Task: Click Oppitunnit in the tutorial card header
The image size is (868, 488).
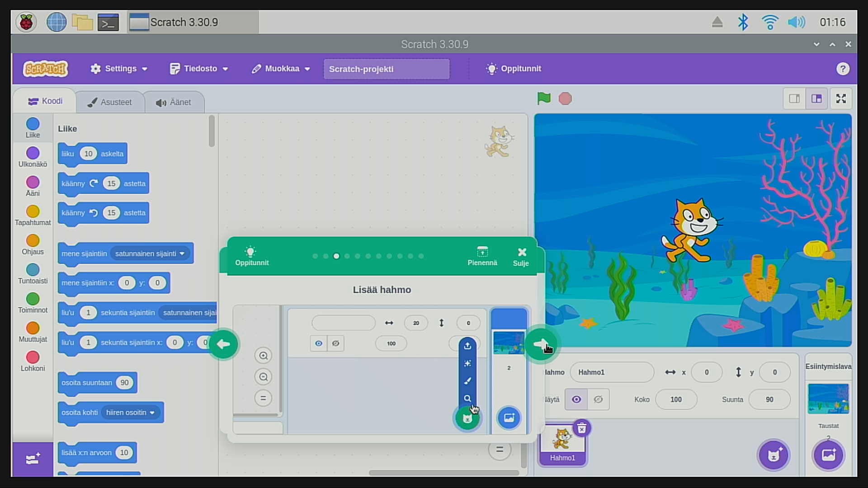Action: 251,256
